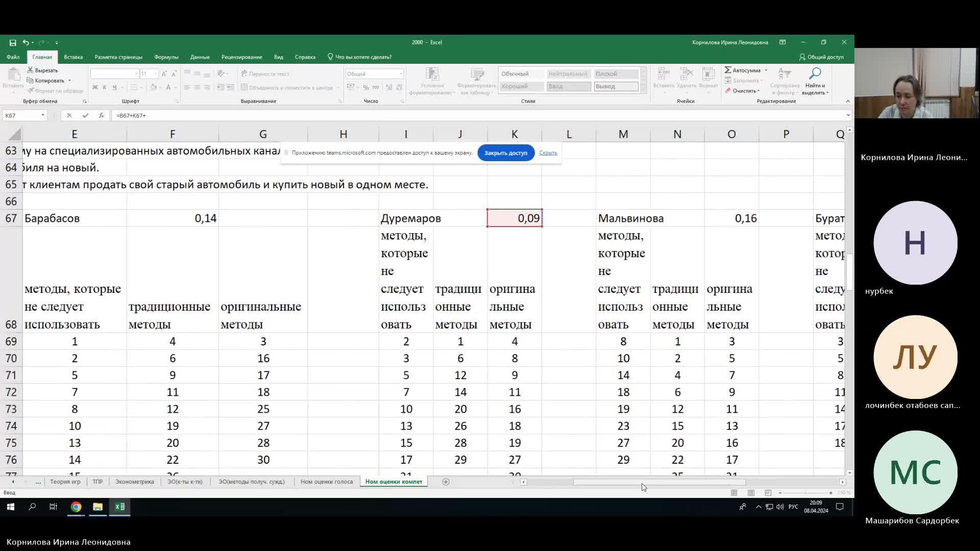The image size is (980, 551).
Task: Click the Хороший cell style
Action: click(522, 86)
